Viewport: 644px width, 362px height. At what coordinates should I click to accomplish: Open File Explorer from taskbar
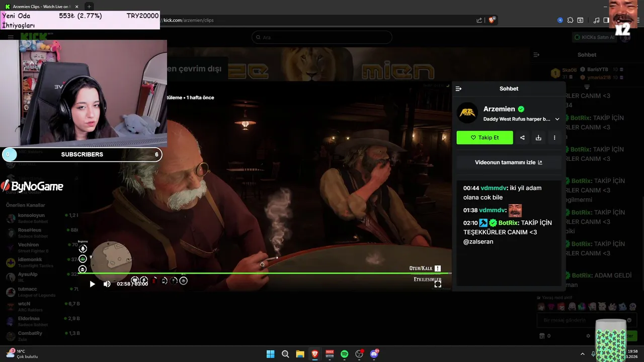[x=300, y=354]
